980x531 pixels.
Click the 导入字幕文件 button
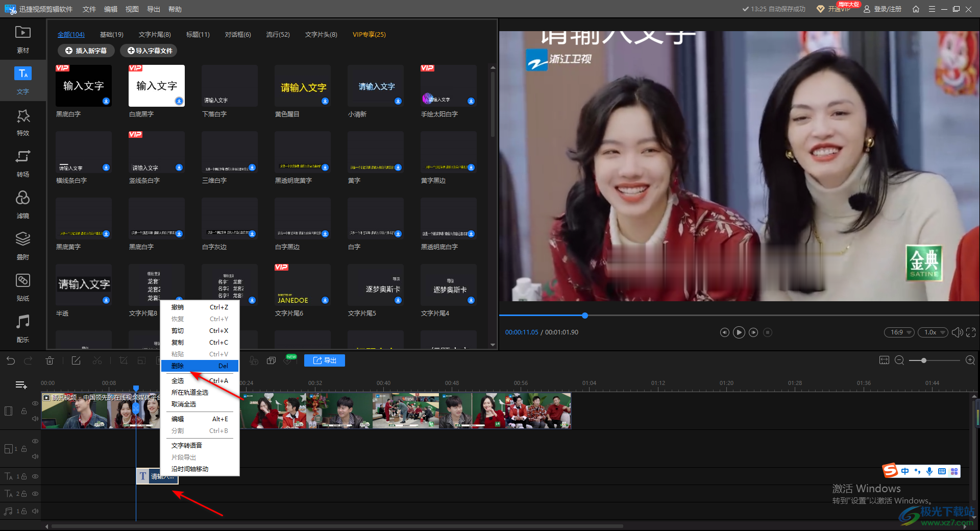pos(150,51)
